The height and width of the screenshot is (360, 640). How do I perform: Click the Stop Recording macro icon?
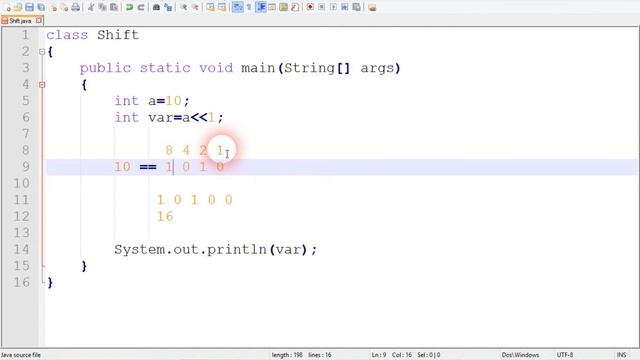322,7
